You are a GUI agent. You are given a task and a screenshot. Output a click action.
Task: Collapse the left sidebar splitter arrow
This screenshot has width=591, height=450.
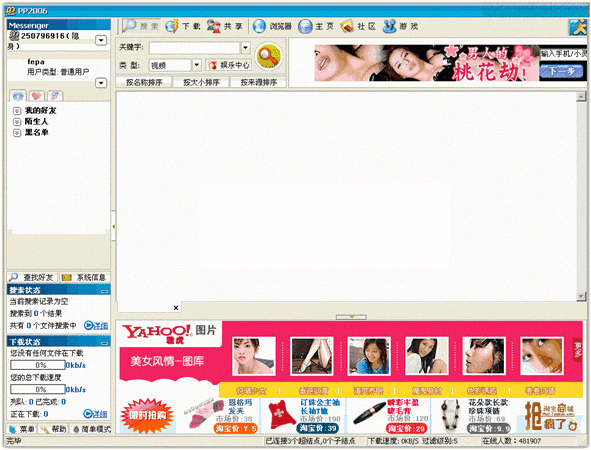coord(113,226)
